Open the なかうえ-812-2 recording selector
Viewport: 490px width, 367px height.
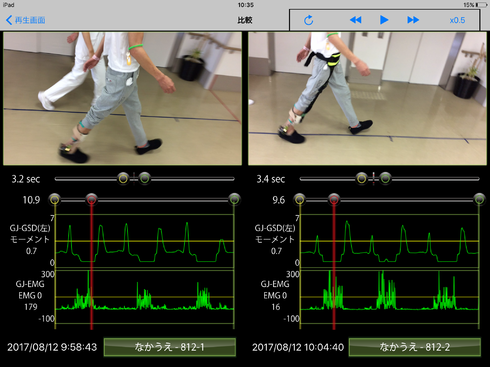coord(415,347)
